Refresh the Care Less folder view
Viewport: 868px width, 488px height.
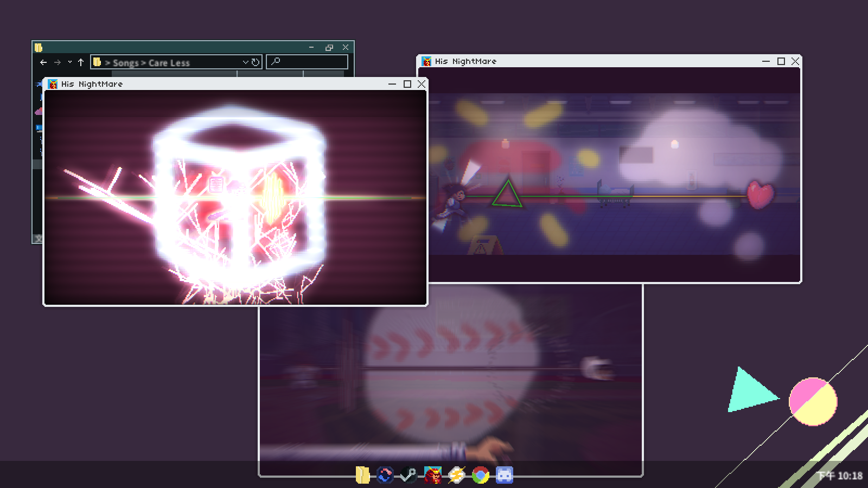point(255,62)
